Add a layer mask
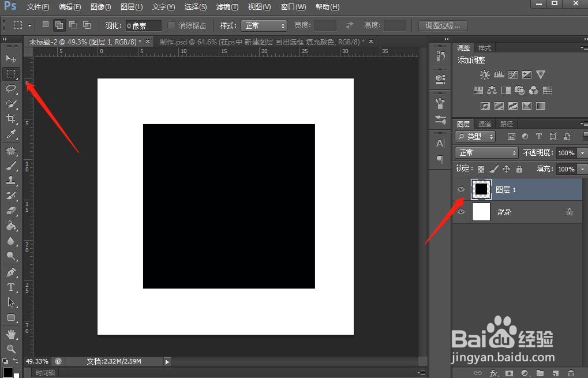This screenshot has height=378, width=588. [x=509, y=373]
